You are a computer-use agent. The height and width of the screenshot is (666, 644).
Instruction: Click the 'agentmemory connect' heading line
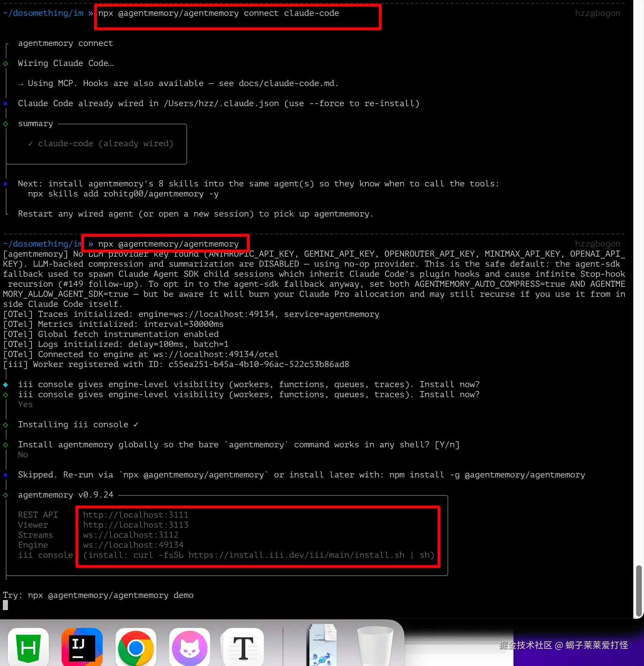coord(66,43)
